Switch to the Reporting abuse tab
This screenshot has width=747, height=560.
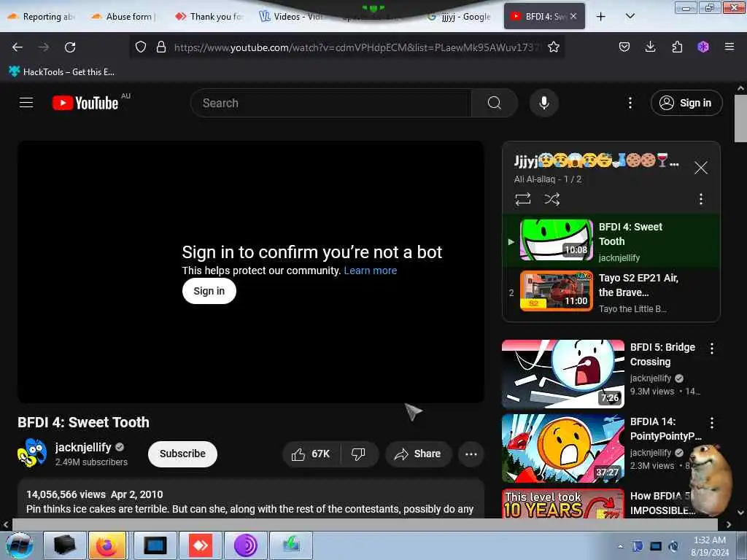point(42,16)
